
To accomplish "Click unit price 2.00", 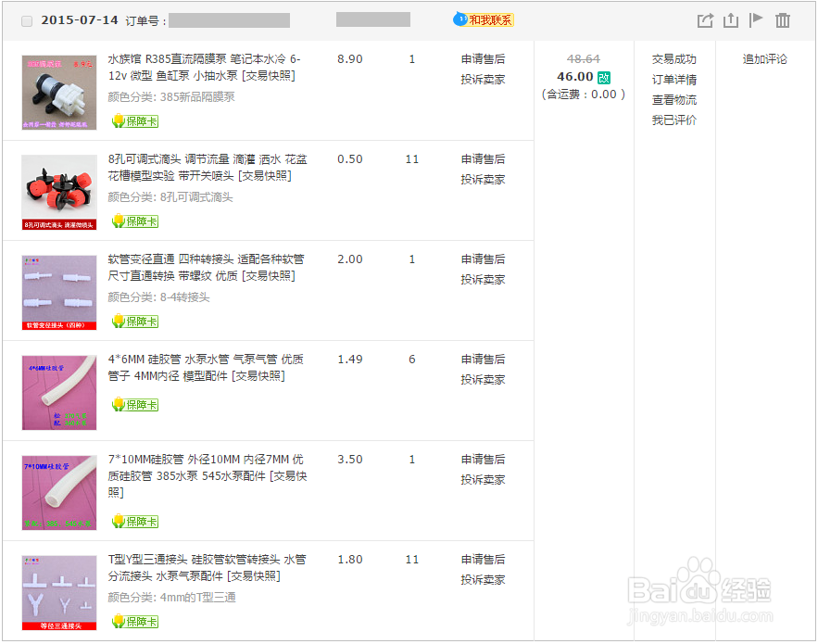I will [349, 259].
